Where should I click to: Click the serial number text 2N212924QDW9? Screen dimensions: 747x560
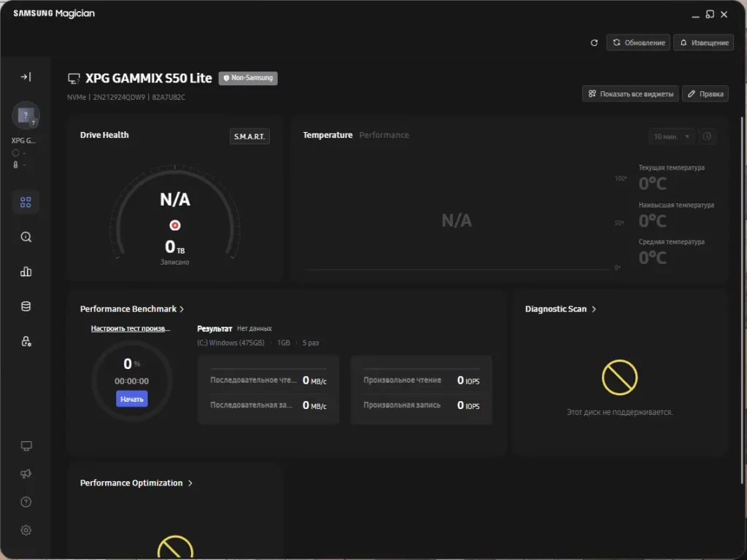coord(119,97)
